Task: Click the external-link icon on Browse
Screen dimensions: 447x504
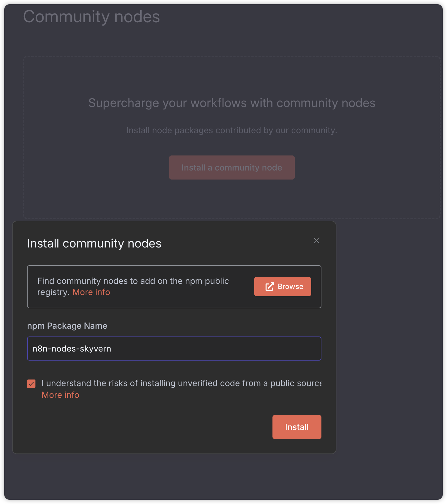Action: click(x=269, y=287)
